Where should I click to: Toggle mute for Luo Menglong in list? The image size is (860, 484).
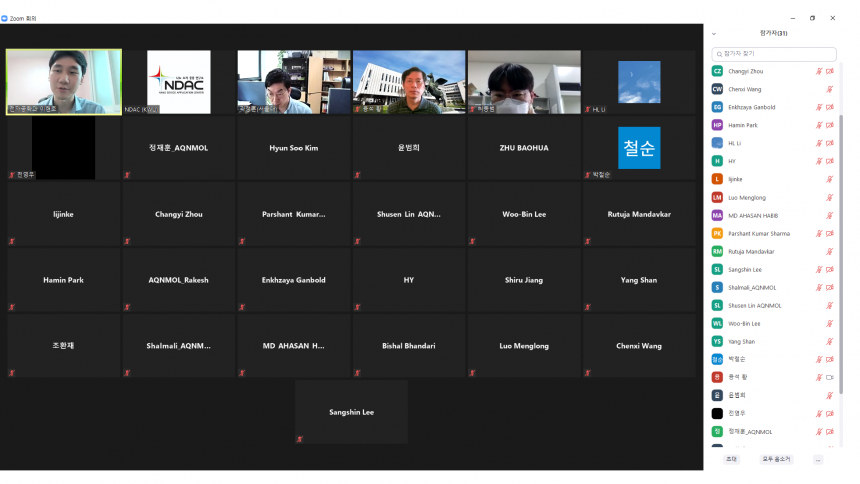point(829,197)
